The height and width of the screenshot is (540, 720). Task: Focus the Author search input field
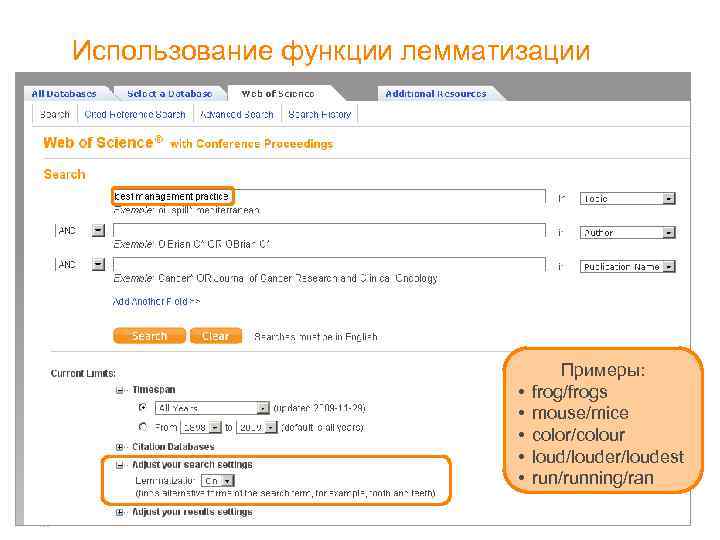pos(329,231)
